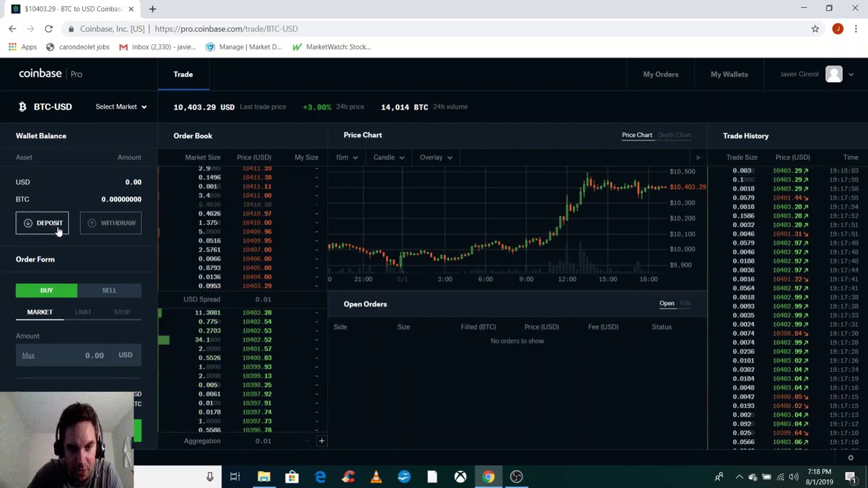Image resolution: width=868 pixels, height=488 pixels.
Task: Open File Explorer from taskbar
Action: click(x=264, y=476)
